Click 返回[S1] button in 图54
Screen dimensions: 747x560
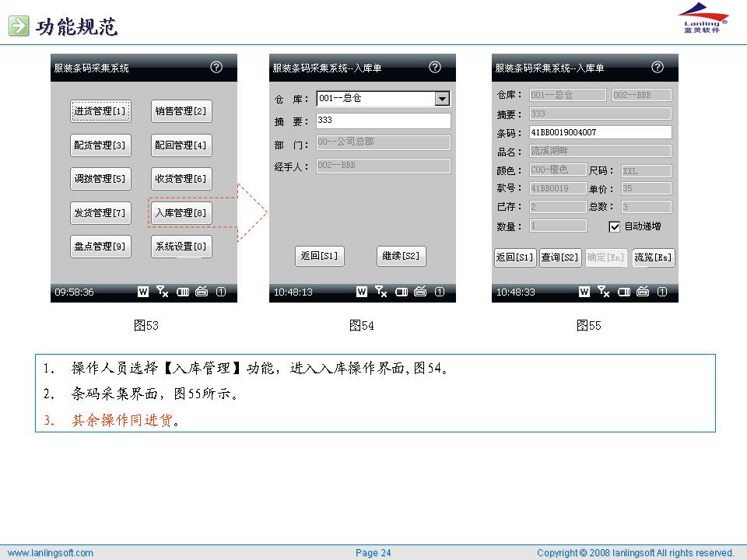pyautogui.click(x=320, y=256)
